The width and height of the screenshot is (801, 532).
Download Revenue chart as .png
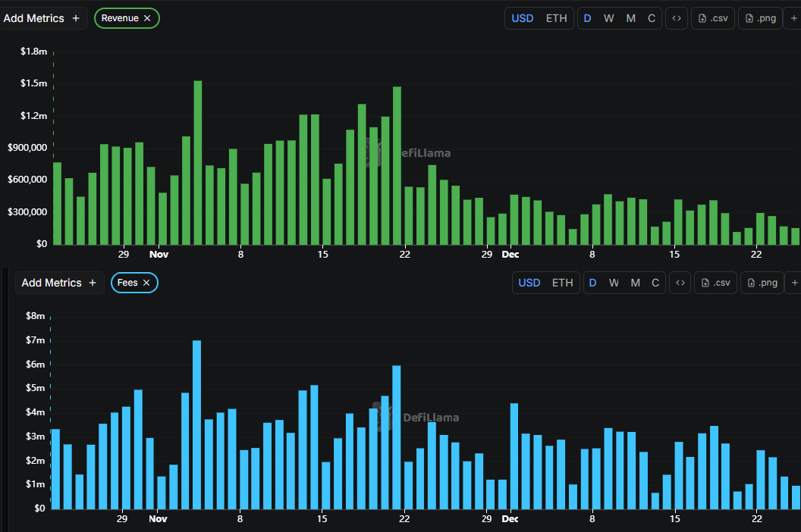tap(761, 18)
